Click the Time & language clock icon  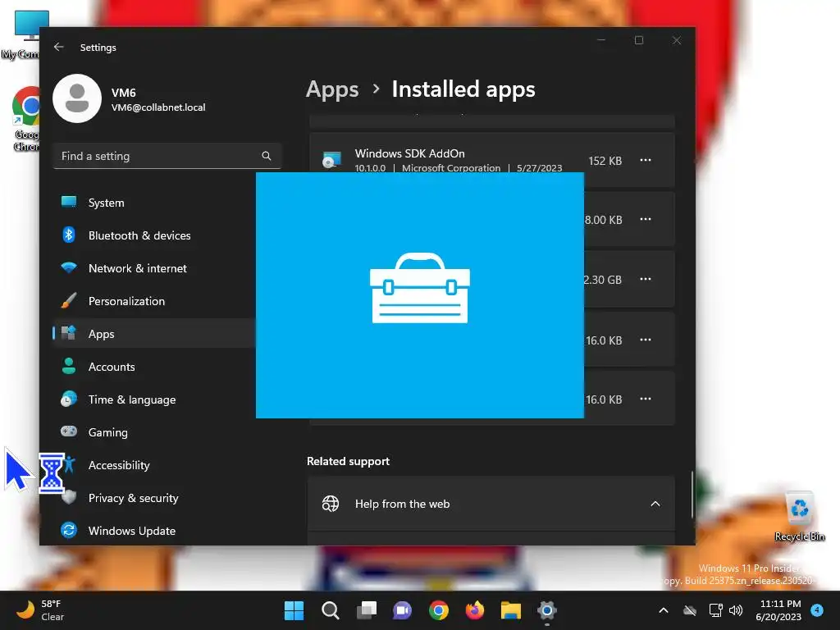(69, 399)
